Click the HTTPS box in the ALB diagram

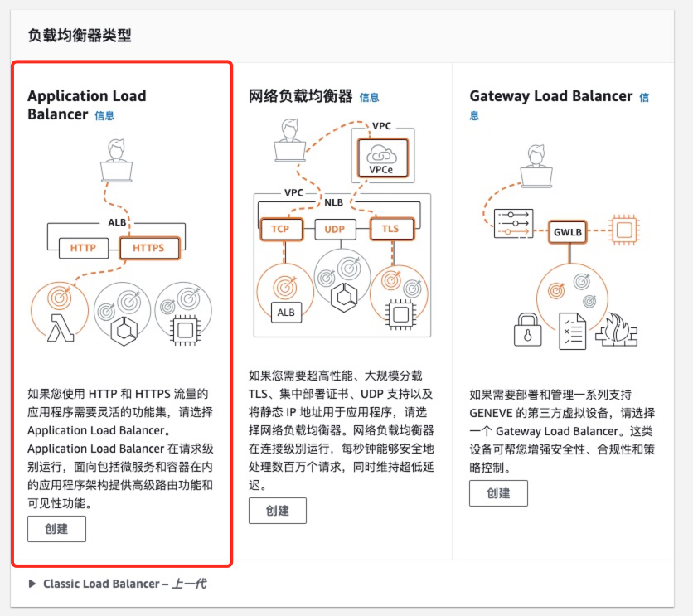click(x=149, y=248)
